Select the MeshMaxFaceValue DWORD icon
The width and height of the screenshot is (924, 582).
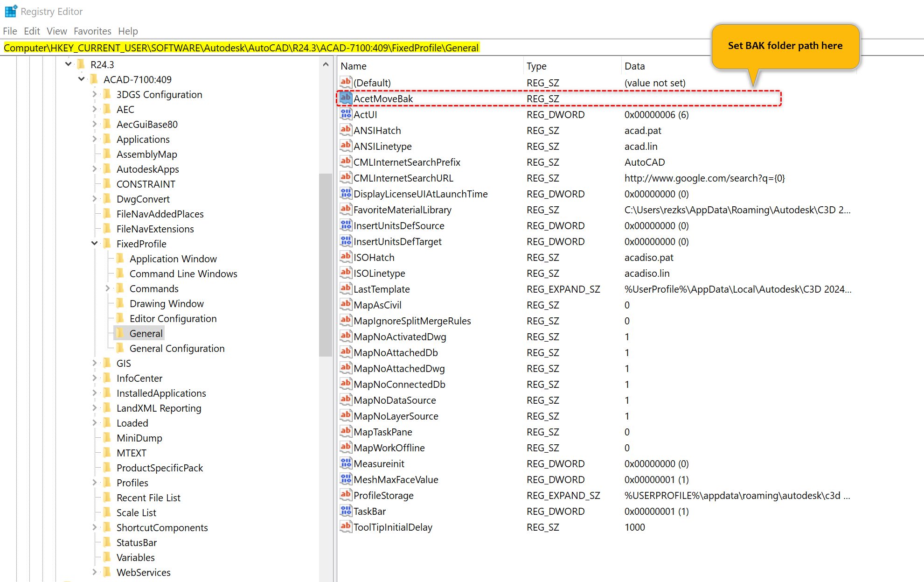(346, 479)
